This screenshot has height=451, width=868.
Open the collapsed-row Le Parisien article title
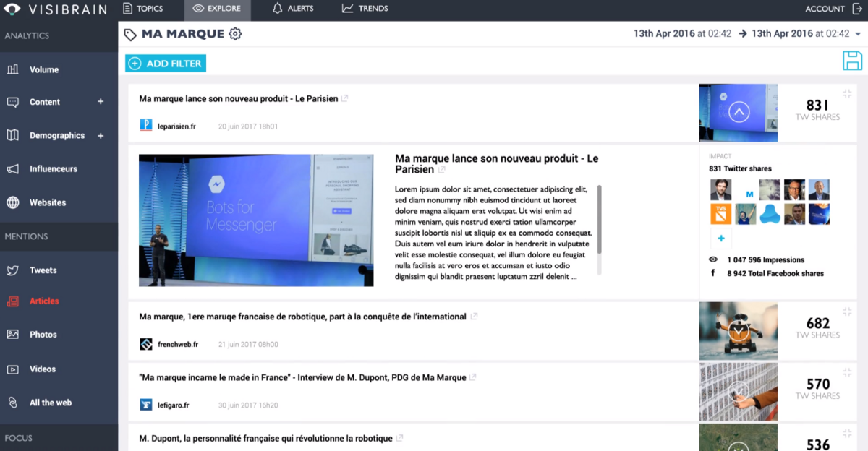(239, 98)
